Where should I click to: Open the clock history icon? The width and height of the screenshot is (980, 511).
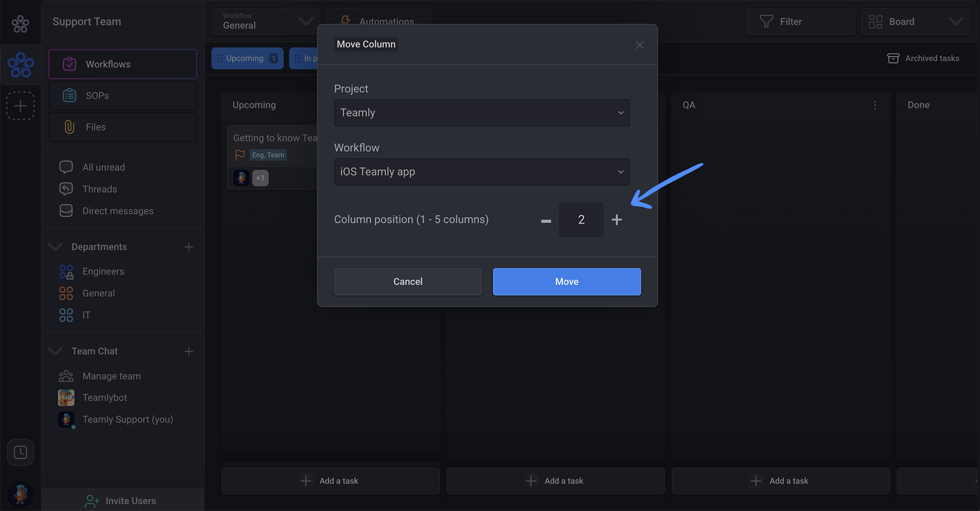[x=21, y=452]
